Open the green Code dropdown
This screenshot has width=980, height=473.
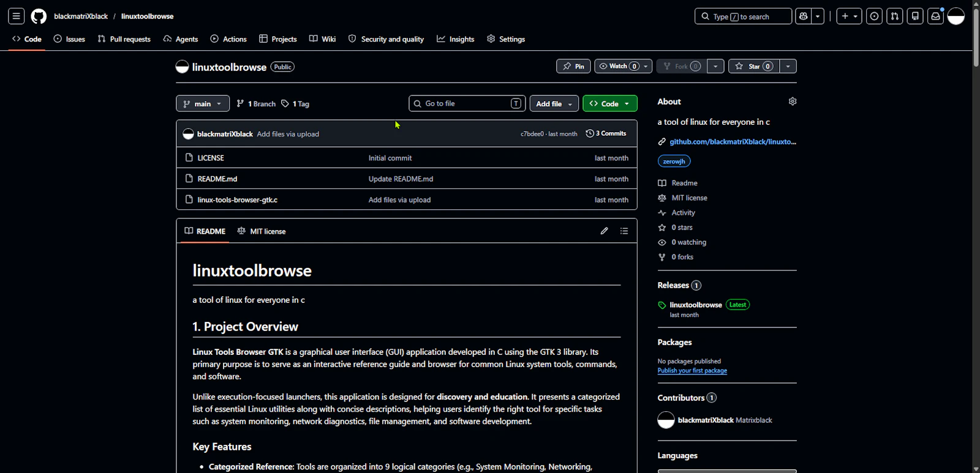point(610,103)
